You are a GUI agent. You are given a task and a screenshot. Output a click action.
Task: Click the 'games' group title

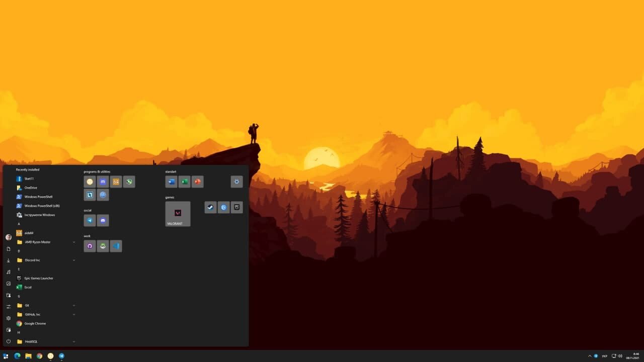pyautogui.click(x=170, y=197)
